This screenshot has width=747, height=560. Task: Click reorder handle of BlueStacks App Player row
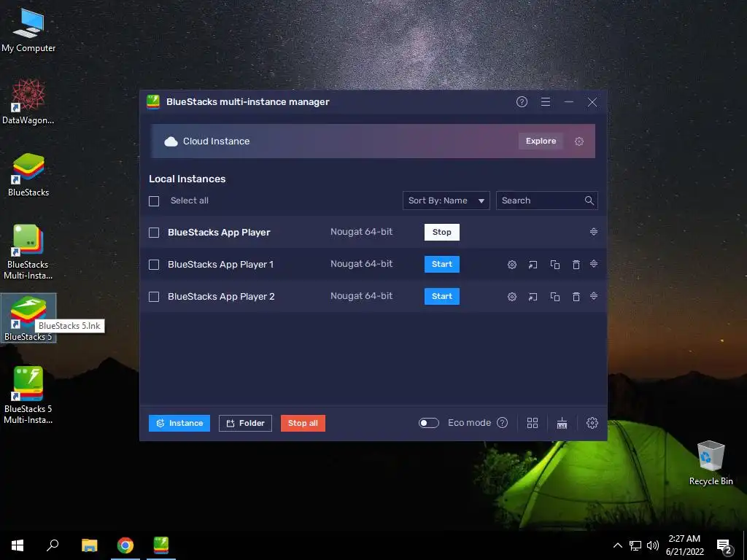tap(594, 231)
